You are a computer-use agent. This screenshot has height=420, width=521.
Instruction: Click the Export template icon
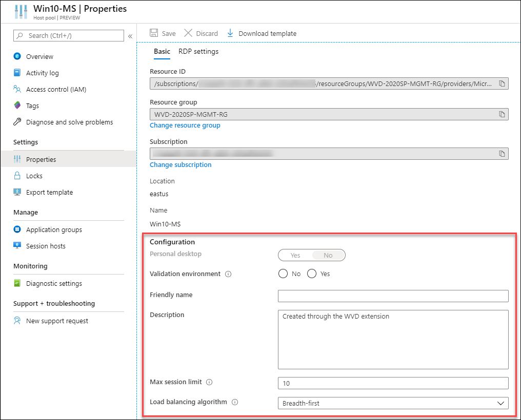pyautogui.click(x=17, y=192)
